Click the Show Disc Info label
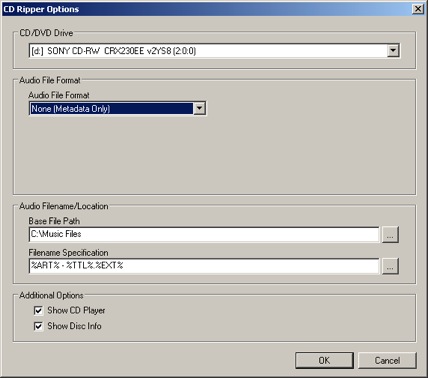This screenshot has height=378, width=429. [x=74, y=326]
